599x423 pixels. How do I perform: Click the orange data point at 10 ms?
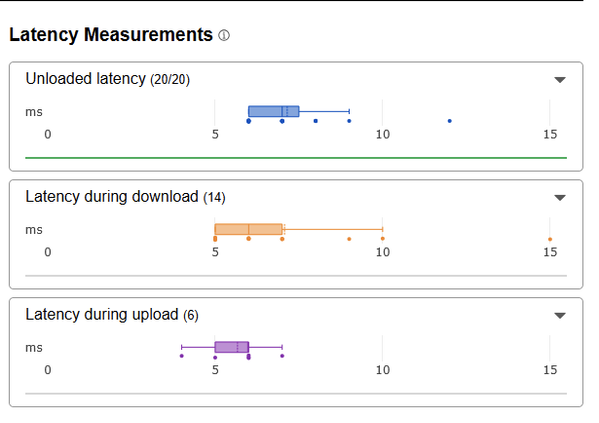[x=383, y=239]
